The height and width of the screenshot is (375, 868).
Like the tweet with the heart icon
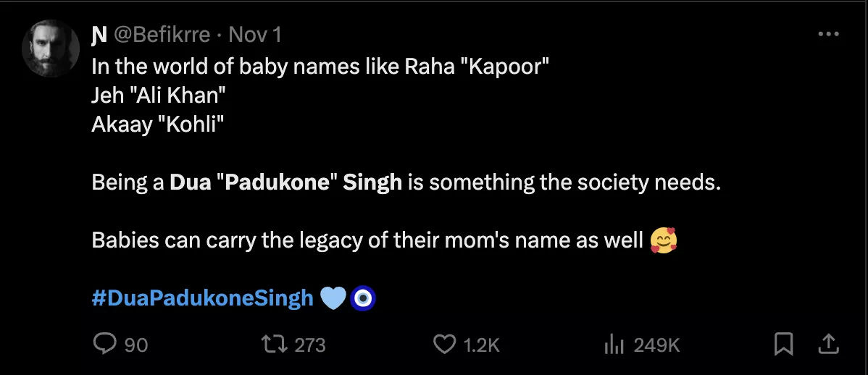[443, 345]
